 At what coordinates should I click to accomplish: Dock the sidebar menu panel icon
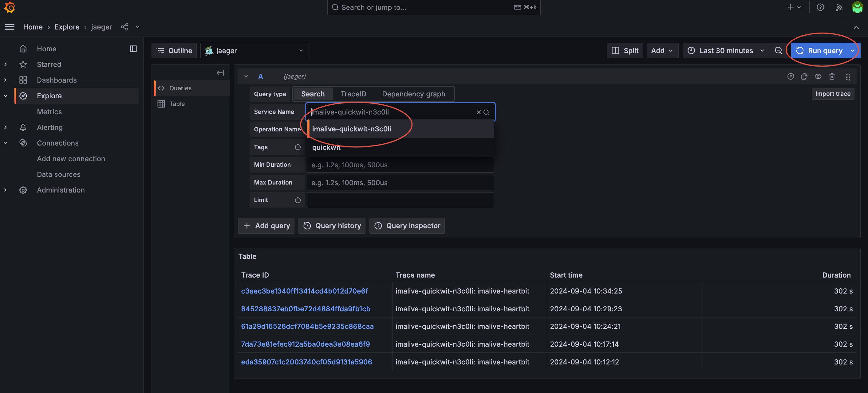click(x=133, y=49)
